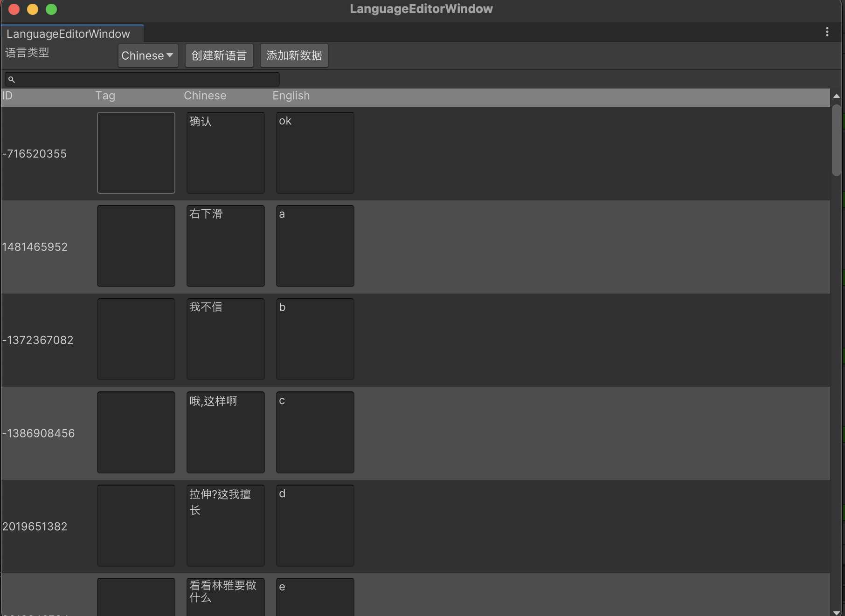Edit the English field containing c
Viewport: 845px width, 616px height.
[315, 432]
